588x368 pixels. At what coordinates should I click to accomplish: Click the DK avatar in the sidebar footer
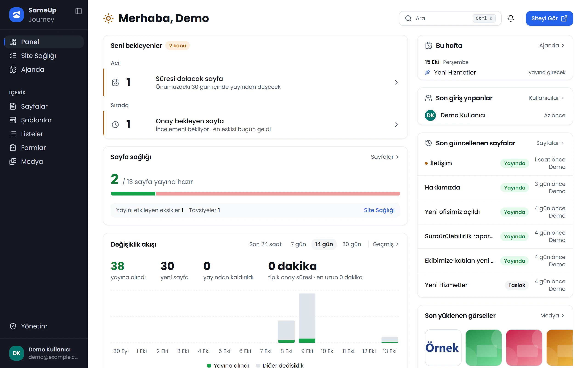click(x=16, y=353)
